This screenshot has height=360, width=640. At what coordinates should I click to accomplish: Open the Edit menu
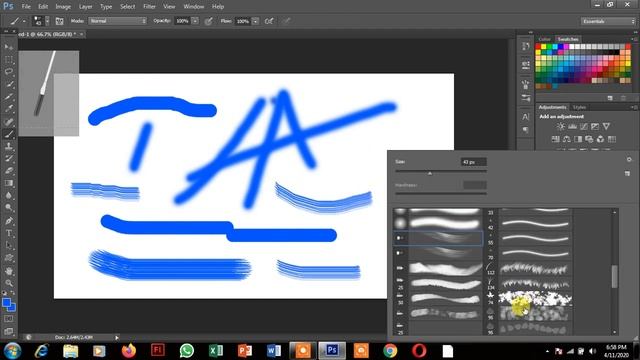pyautogui.click(x=43, y=7)
